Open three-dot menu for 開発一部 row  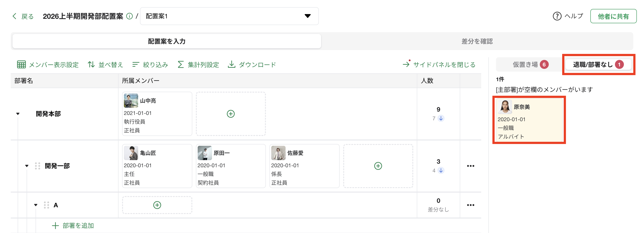click(470, 166)
